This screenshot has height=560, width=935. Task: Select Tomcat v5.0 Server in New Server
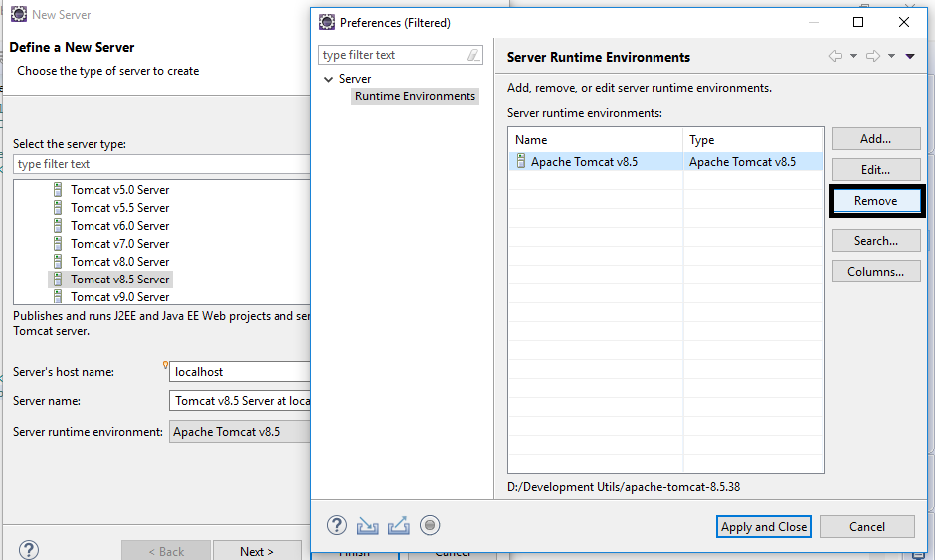[x=119, y=190]
